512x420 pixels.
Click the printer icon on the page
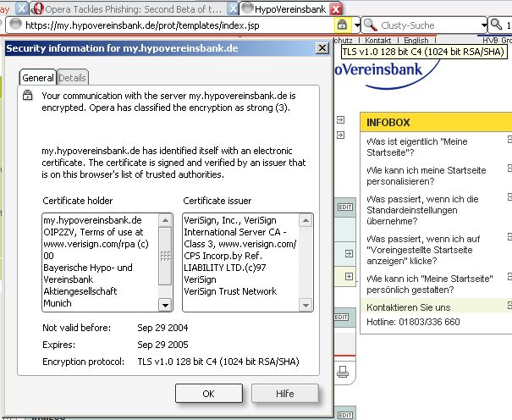(343, 370)
